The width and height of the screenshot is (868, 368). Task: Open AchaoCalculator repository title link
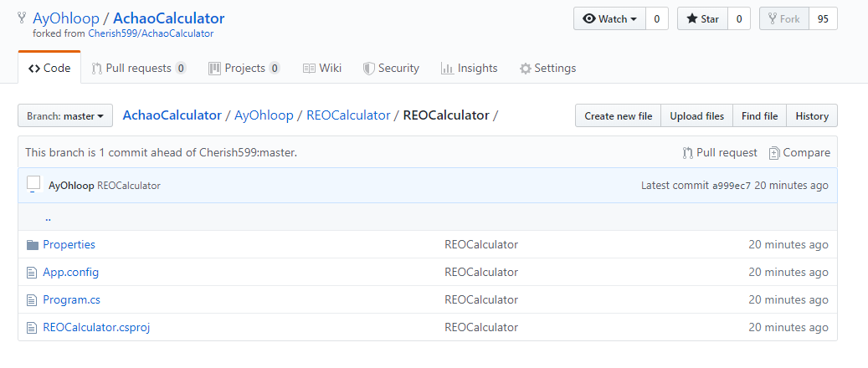[169, 18]
